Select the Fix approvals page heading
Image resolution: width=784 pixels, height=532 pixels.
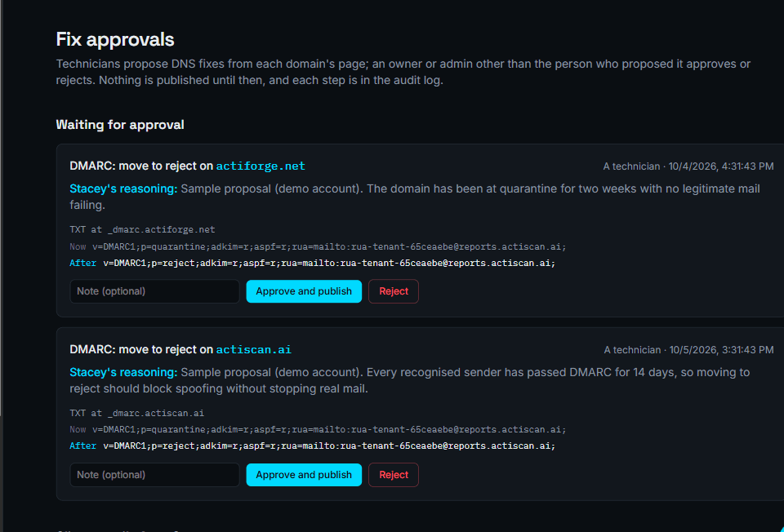(115, 39)
